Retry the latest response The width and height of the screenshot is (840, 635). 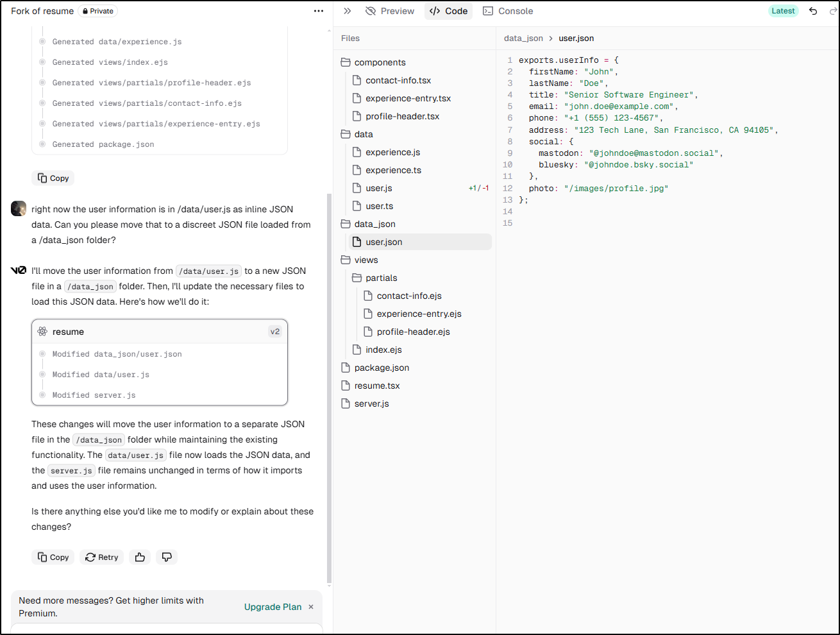tap(102, 557)
